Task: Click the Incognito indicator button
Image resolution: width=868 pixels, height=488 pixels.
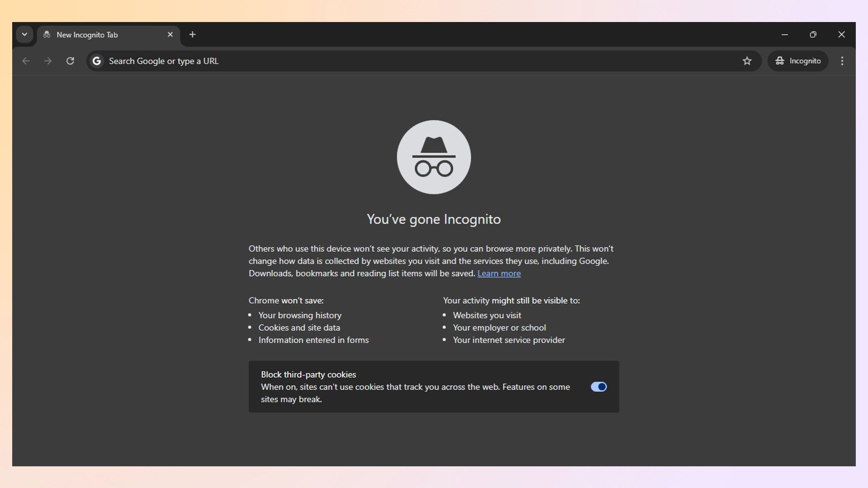Action: pyautogui.click(x=798, y=61)
